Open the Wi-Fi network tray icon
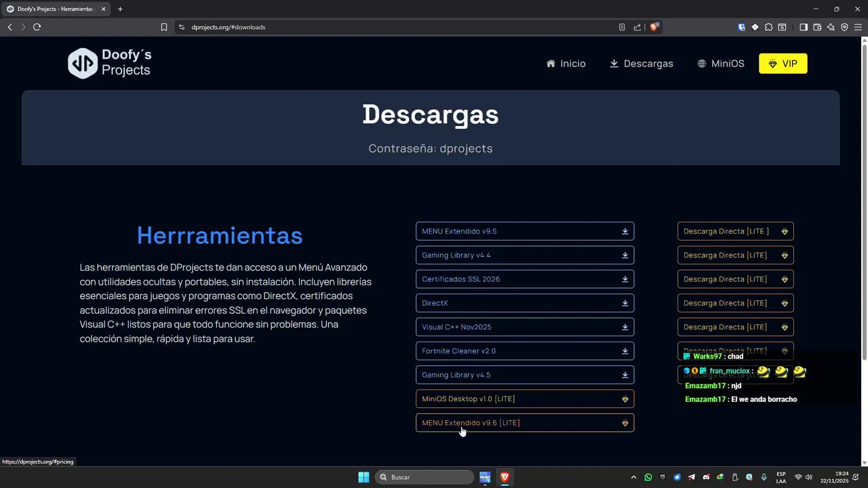Viewport: 868px width, 488px height. pos(798,477)
